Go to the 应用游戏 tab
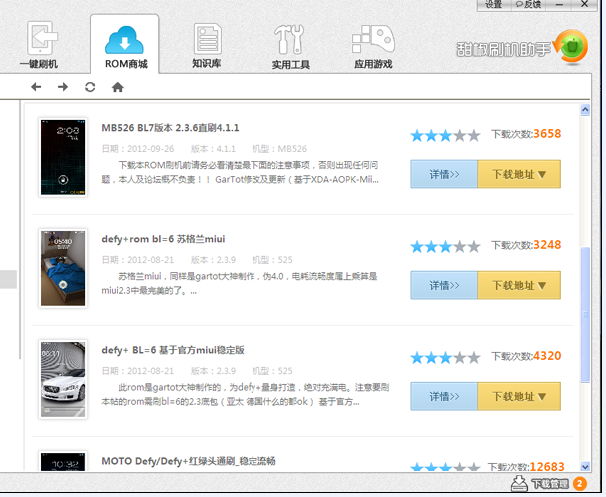This screenshot has width=606, height=497. 373,46
